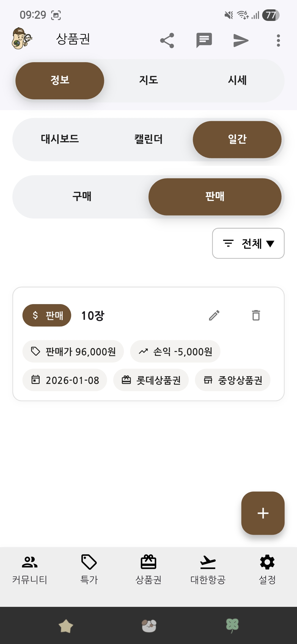
Task: Tap the share icon in header
Action: tap(167, 40)
